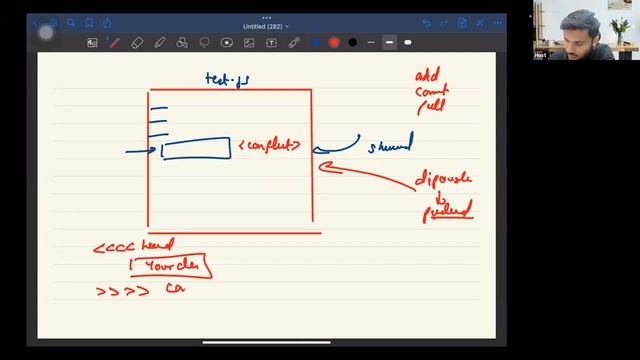The width and height of the screenshot is (640, 360).
Task: Toggle read-only pencil mode icon
Action: [480, 23]
